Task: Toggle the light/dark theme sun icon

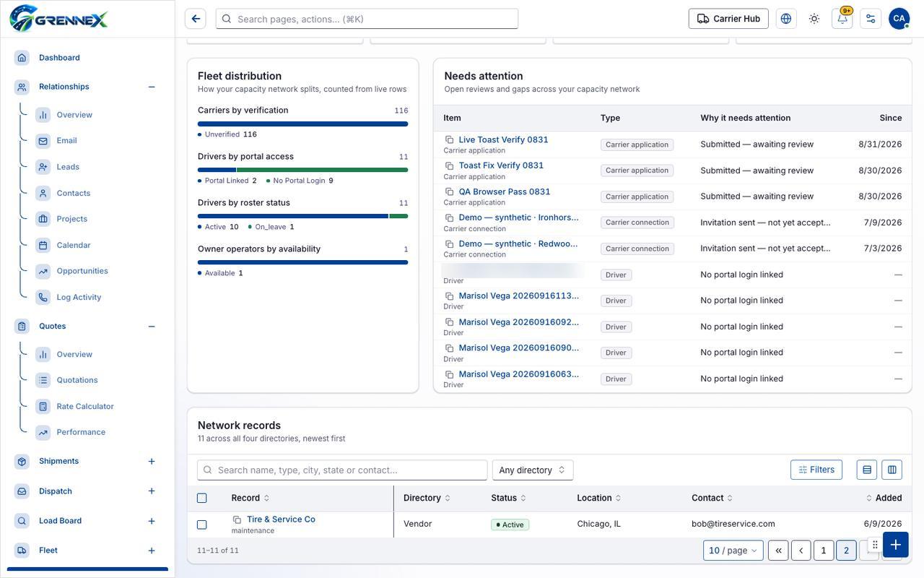Action: (x=814, y=19)
